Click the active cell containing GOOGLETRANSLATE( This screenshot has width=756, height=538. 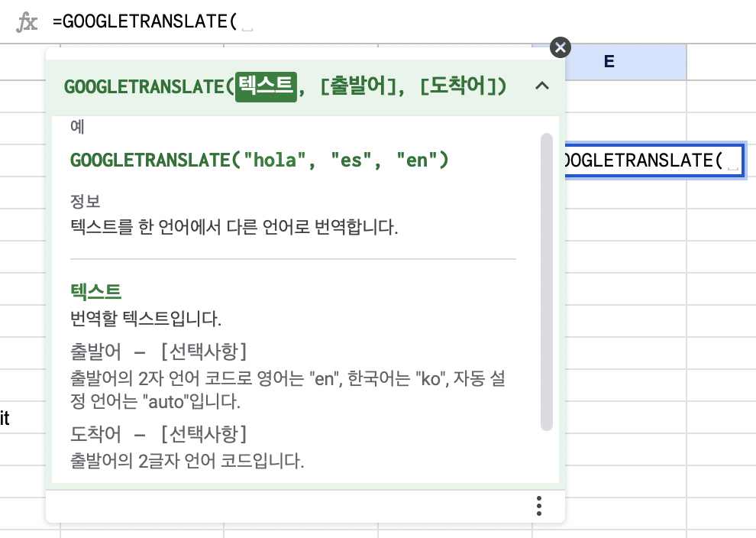[x=654, y=160]
